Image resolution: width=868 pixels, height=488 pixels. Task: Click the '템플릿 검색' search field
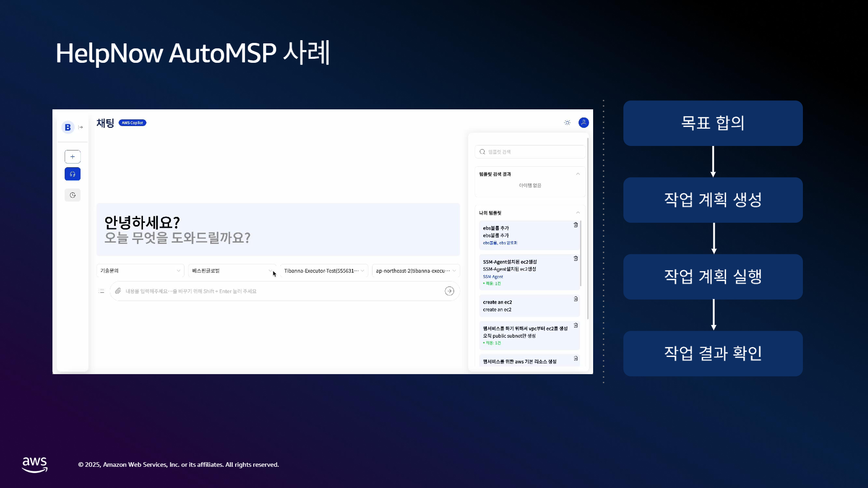[x=530, y=152]
